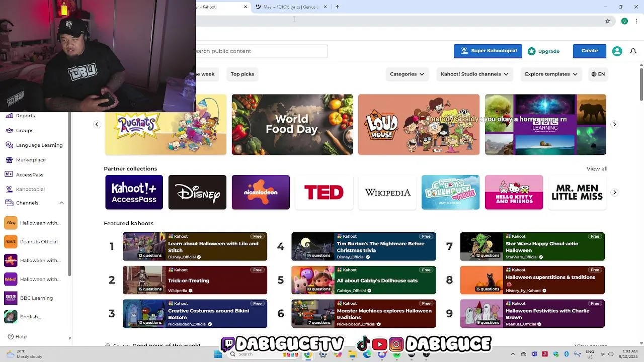Screen dimensions: 644x362
Task: Open Kahoot!+ AccessPass partner collection
Action: tap(134, 192)
